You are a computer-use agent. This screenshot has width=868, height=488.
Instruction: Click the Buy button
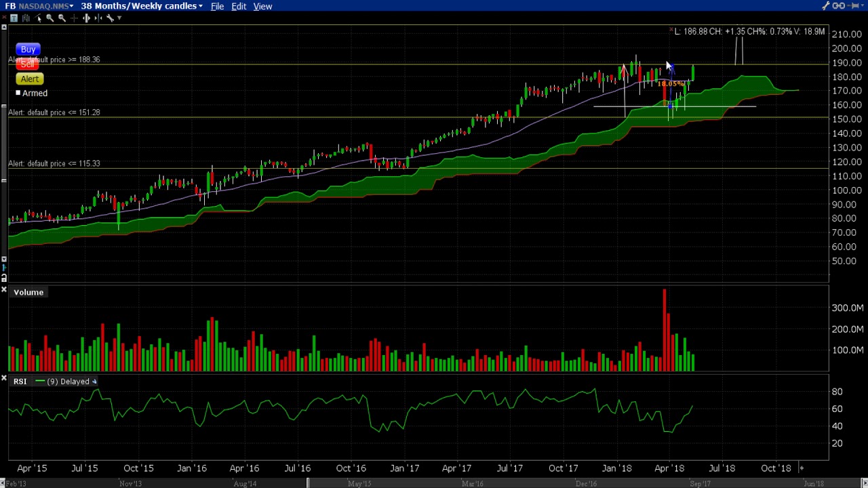tap(28, 49)
